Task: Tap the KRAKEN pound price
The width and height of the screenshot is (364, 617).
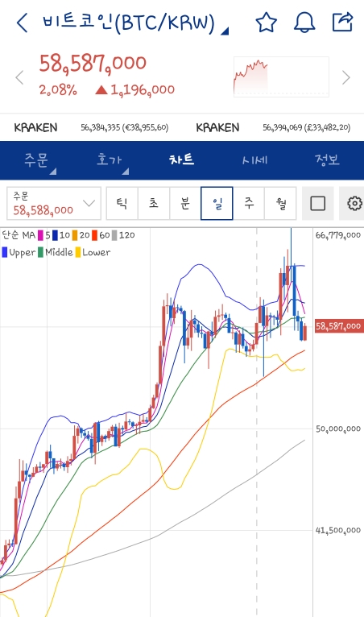Action: point(307,127)
